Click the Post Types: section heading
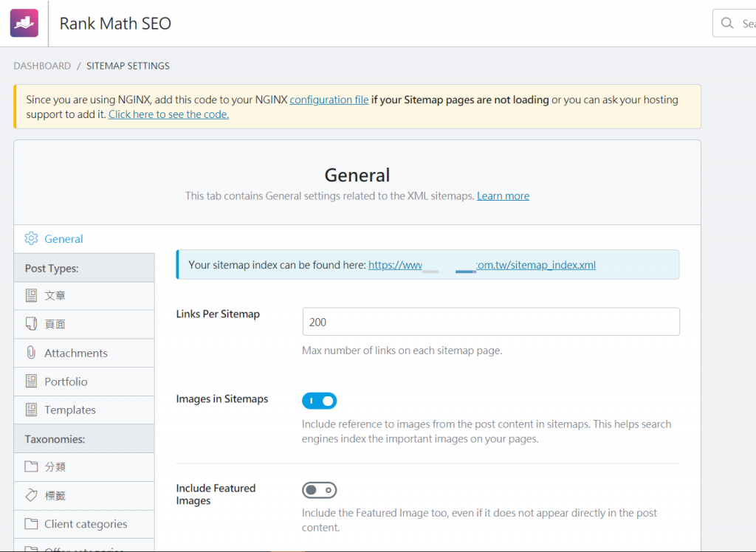The width and height of the screenshot is (756, 552). [x=52, y=268]
